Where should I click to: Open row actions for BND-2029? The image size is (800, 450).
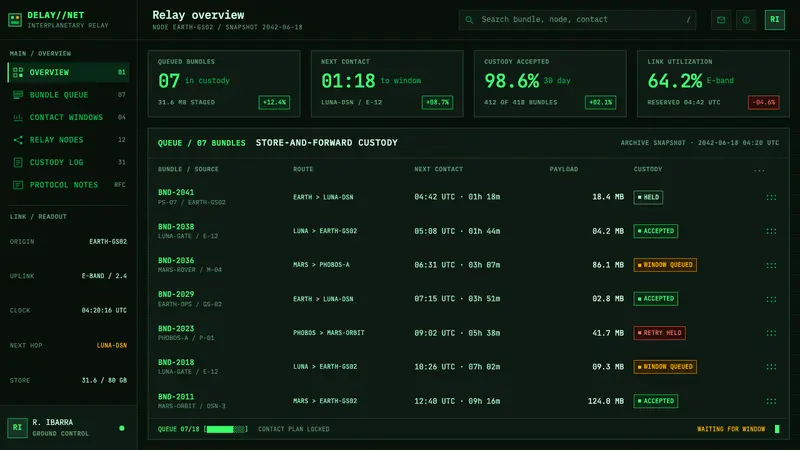click(771, 299)
